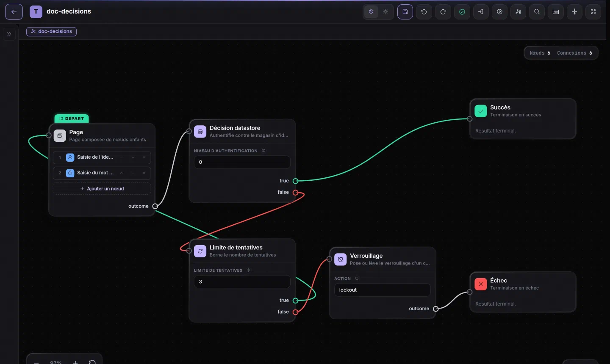Zoom out with the minus button
Image resolution: width=610 pixels, height=364 pixels.
(36, 362)
